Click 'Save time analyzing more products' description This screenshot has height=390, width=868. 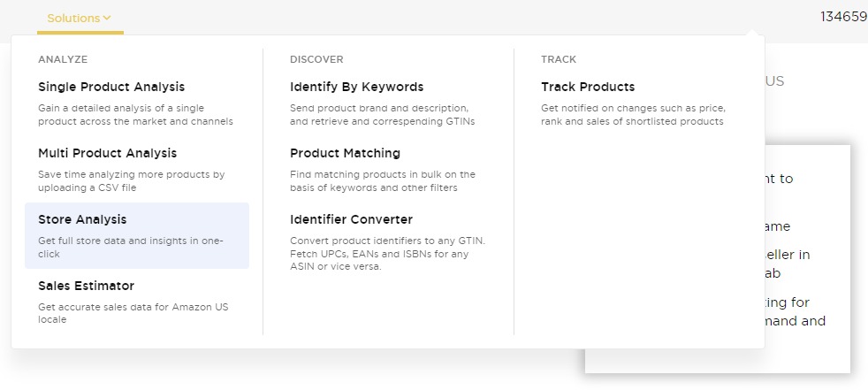pyautogui.click(x=131, y=181)
